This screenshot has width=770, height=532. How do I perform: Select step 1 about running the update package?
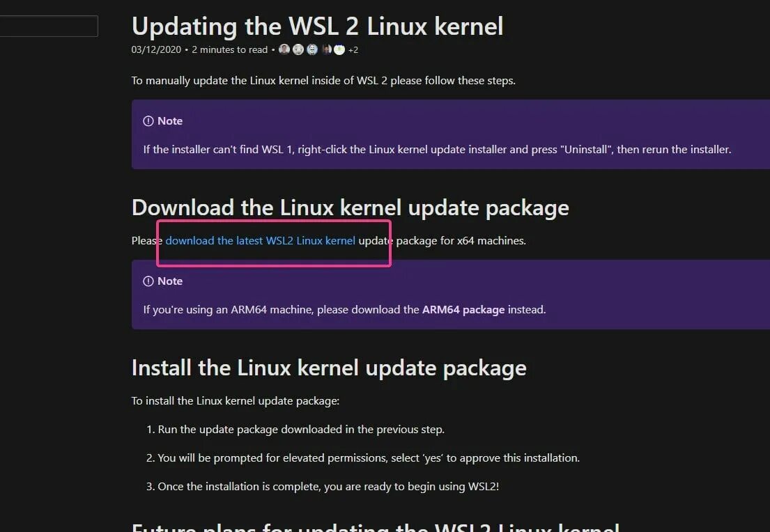[295, 430]
